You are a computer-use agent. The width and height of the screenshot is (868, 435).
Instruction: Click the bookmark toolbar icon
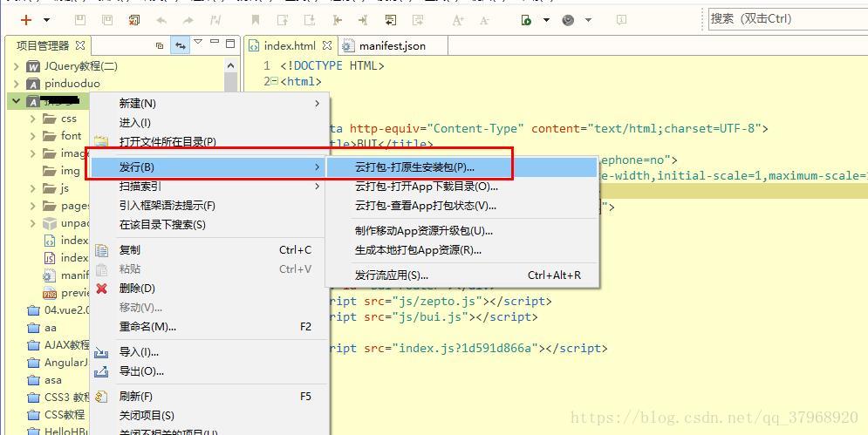point(256,20)
